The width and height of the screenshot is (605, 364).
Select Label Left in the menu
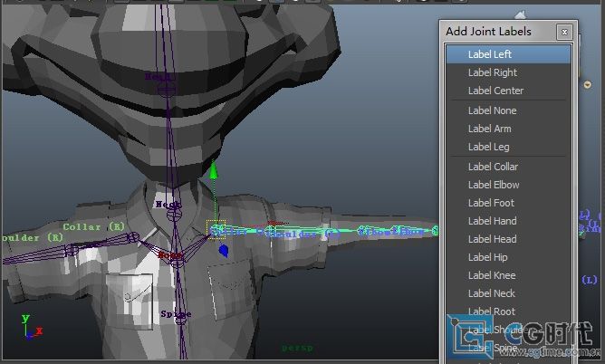pos(508,54)
